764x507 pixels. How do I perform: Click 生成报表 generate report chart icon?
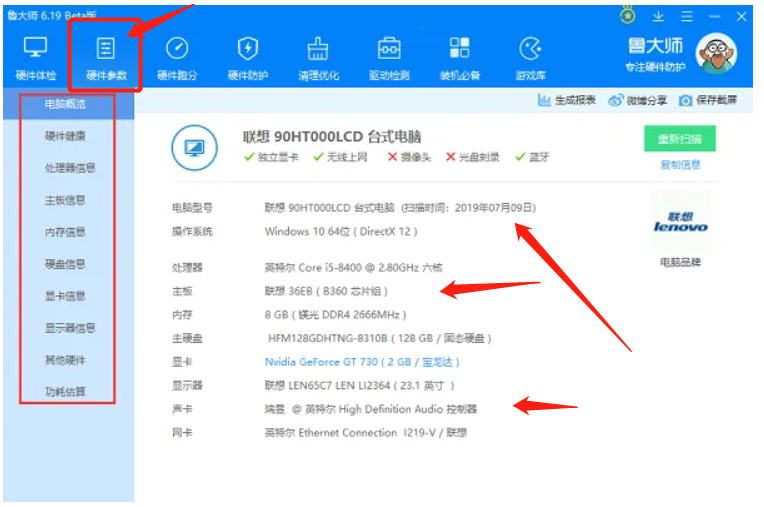[x=544, y=100]
